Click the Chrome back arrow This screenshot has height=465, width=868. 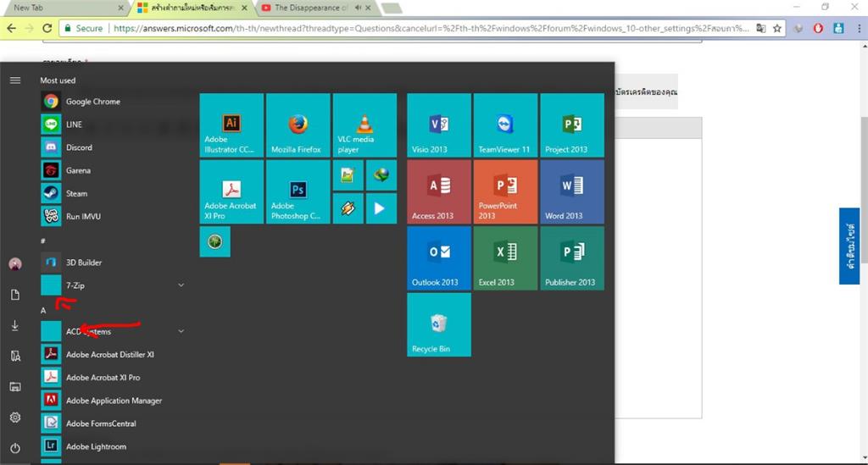point(11,28)
